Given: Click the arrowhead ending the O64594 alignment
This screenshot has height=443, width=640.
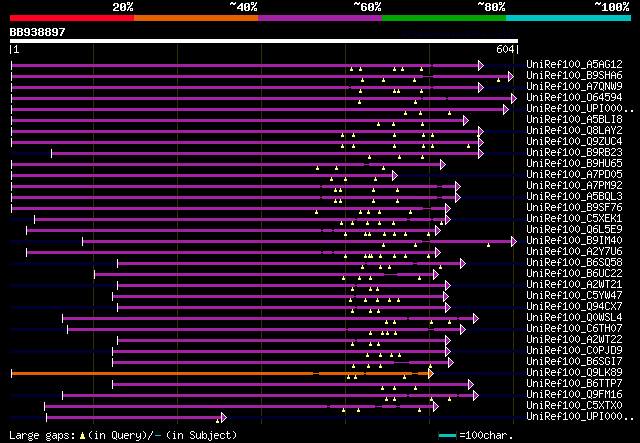Looking at the screenshot, I should pyautogui.click(x=514, y=98).
